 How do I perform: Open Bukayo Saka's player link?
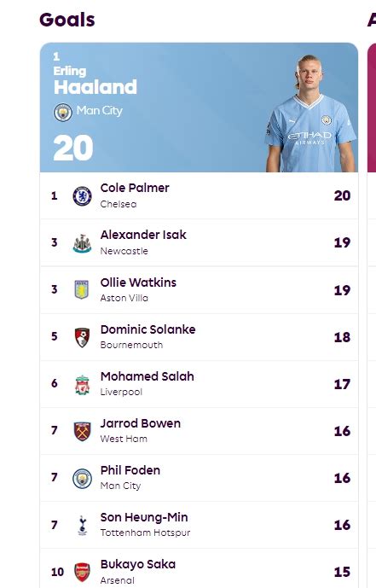(x=138, y=564)
